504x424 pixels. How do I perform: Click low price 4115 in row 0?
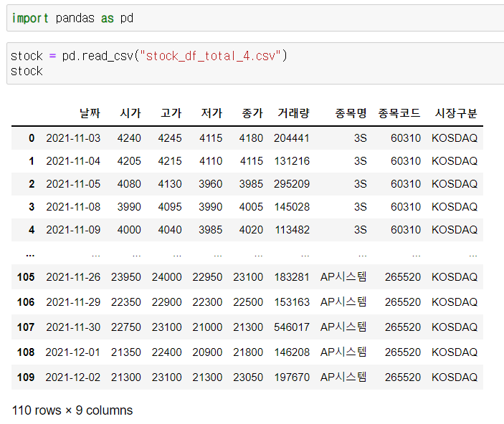click(x=211, y=138)
